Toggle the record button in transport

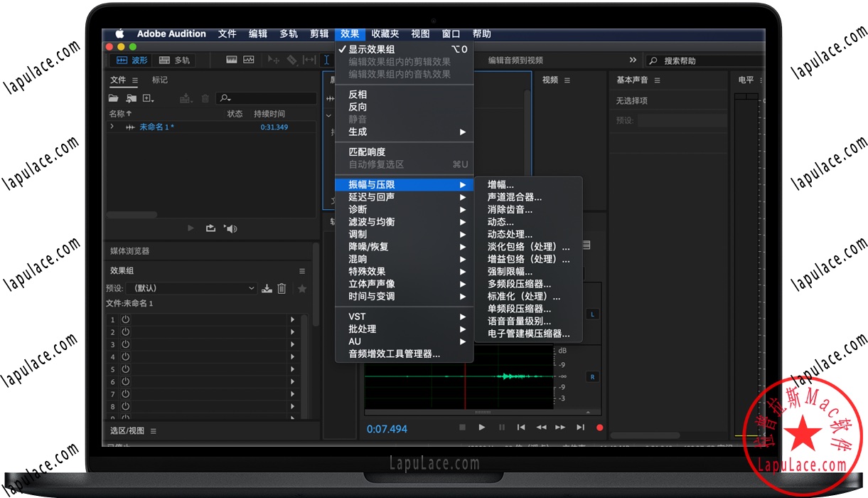599,428
